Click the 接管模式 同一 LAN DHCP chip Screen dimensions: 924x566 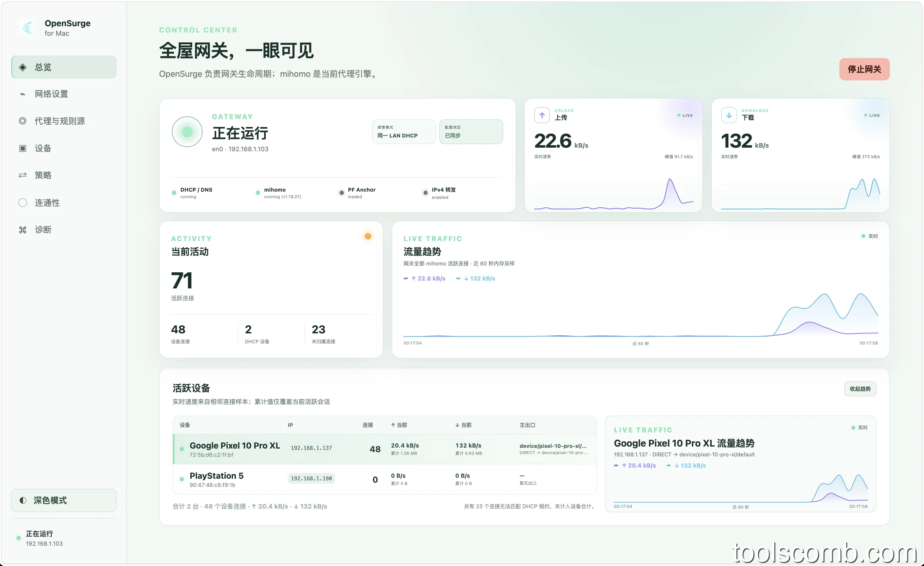(x=404, y=132)
